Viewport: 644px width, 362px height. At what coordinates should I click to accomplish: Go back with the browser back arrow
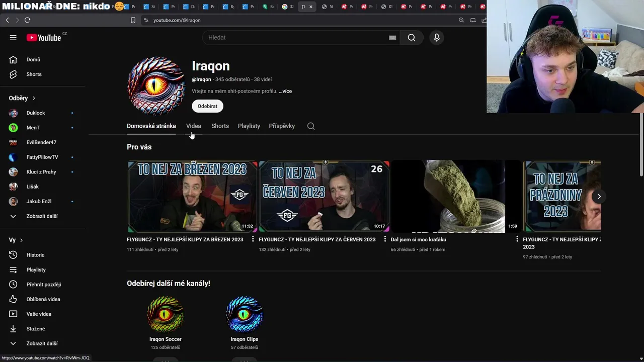click(x=8, y=20)
